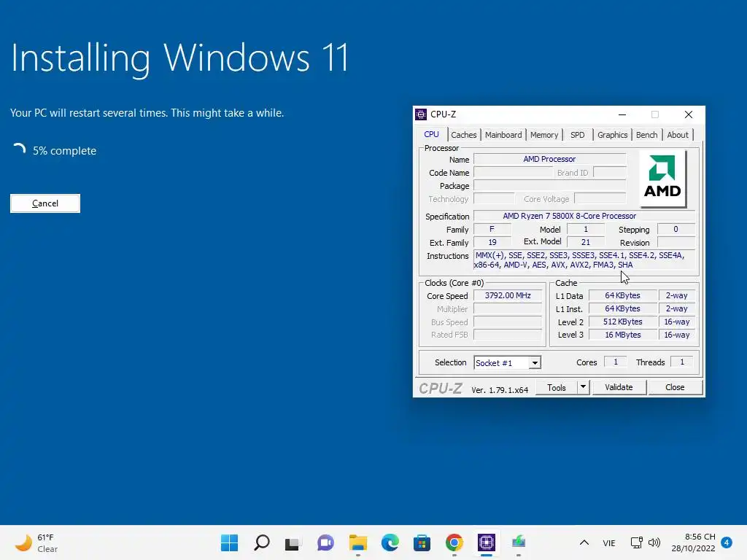Image resolution: width=747 pixels, height=560 pixels.
Task: Click the Level 3 16 MBytes value
Action: click(623, 335)
